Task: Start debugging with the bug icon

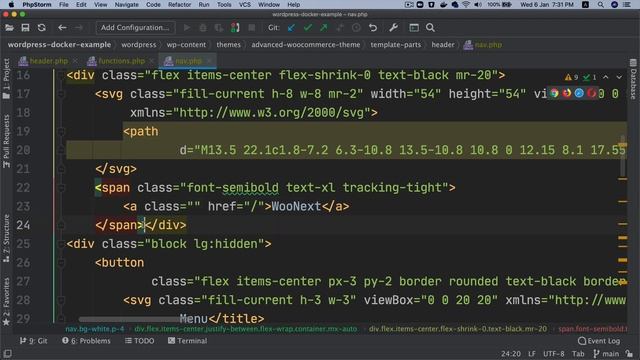Action: click(203, 28)
